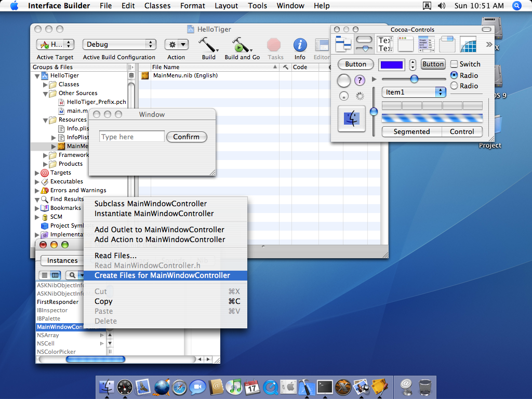The width and height of the screenshot is (532, 399).
Task: Select the Cocoa data views palette icon
Action: (x=427, y=44)
